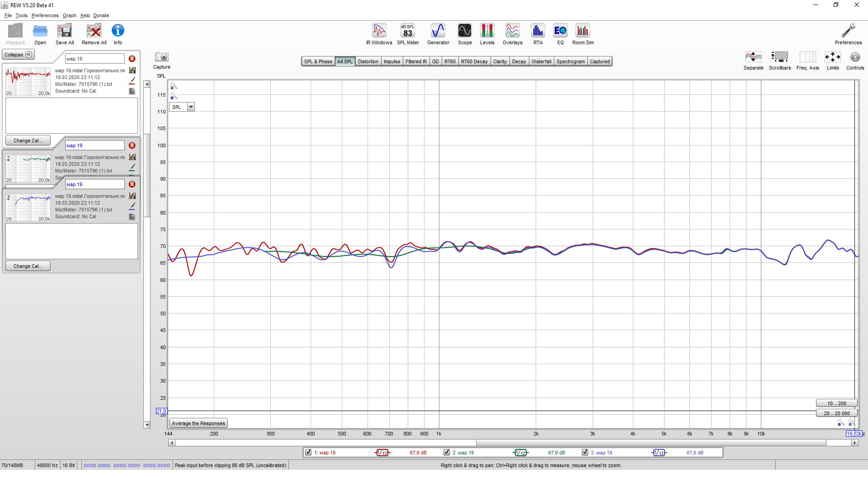Open the Help menu

pos(85,15)
